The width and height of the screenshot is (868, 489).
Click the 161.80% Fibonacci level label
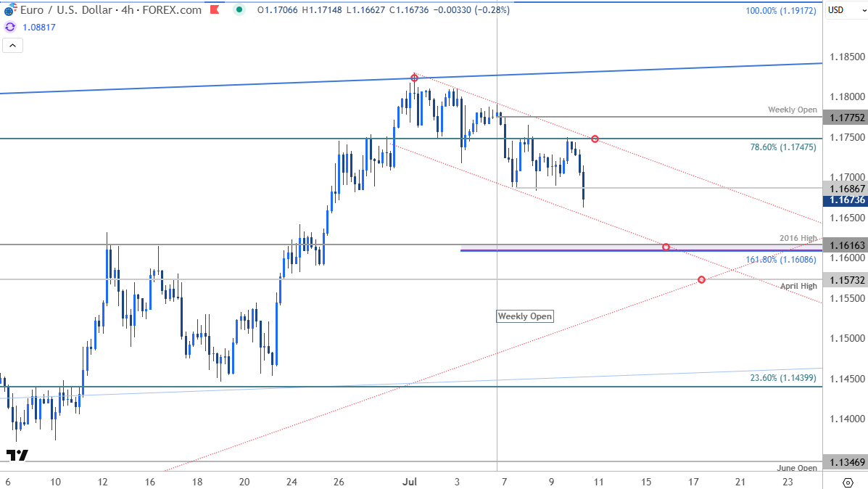point(781,259)
